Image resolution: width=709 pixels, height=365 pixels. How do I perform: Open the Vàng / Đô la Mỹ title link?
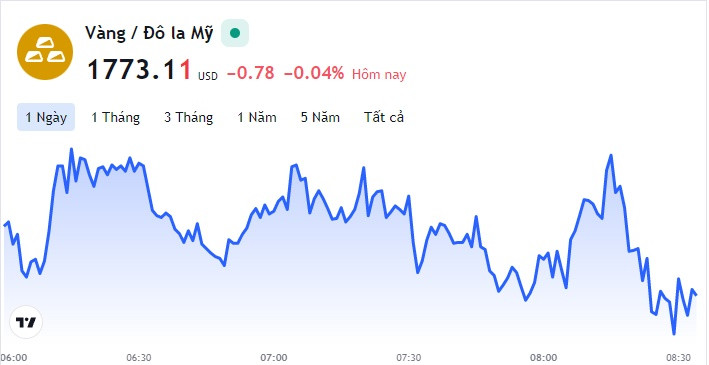[x=149, y=33]
